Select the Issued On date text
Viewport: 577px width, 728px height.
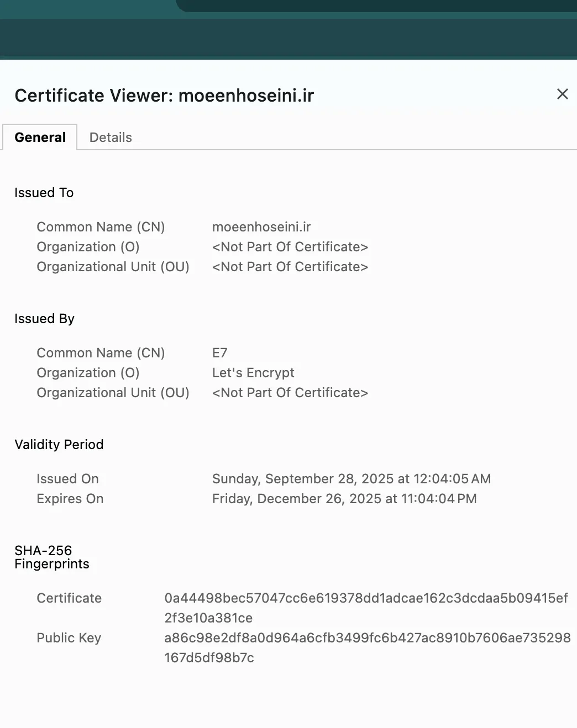(x=352, y=478)
